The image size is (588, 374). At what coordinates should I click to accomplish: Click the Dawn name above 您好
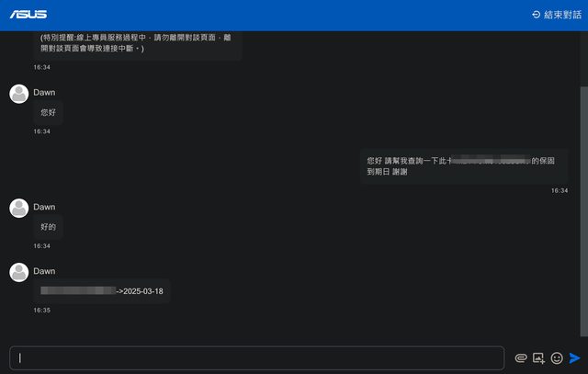[x=44, y=93]
